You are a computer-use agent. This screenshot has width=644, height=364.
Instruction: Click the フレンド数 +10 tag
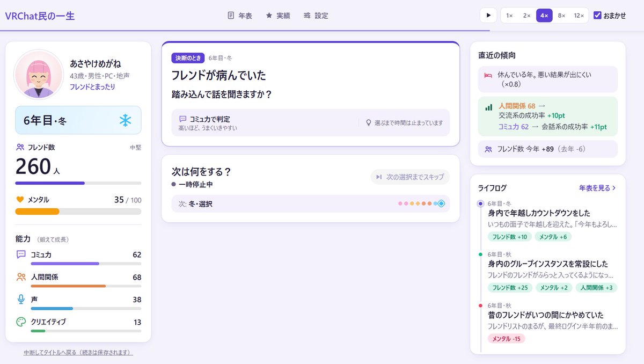click(509, 237)
